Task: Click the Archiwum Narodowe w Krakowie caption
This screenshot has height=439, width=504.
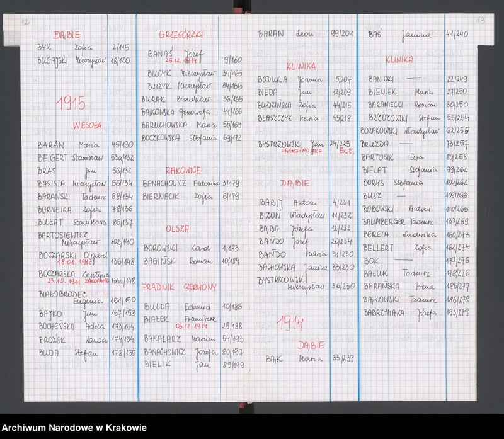Action: (x=74, y=428)
